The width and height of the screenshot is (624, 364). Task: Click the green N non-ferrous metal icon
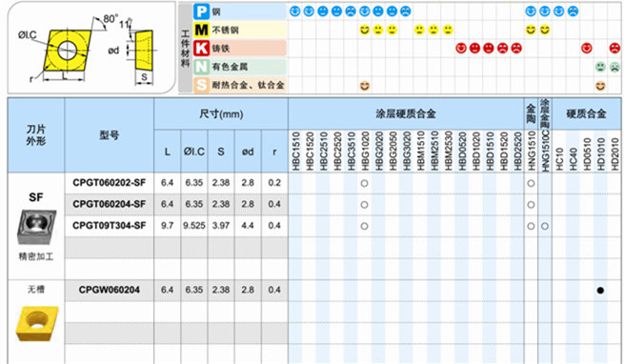(x=201, y=67)
